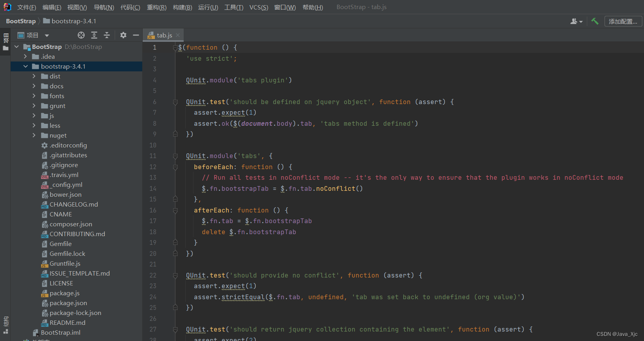Expand the js folder
Screen dimensions: 644x341
pyautogui.click(x=34, y=116)
